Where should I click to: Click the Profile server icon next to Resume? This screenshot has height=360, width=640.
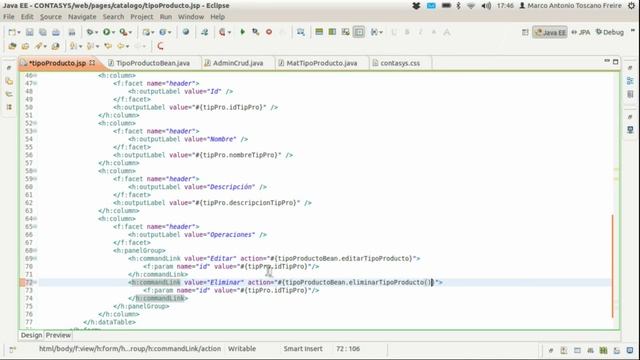point(256,32)
